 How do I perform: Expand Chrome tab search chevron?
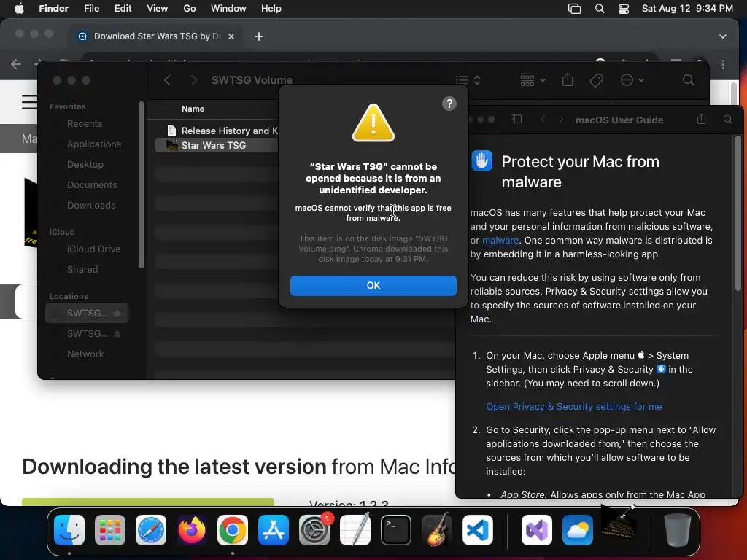pyautogui.click(x=723, y=36)
